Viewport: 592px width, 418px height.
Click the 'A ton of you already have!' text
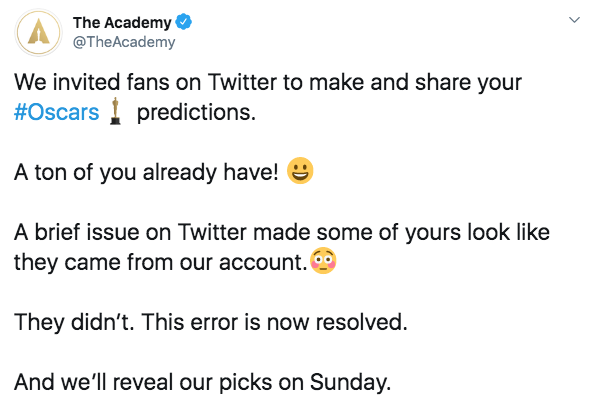(x=146, y=173)
